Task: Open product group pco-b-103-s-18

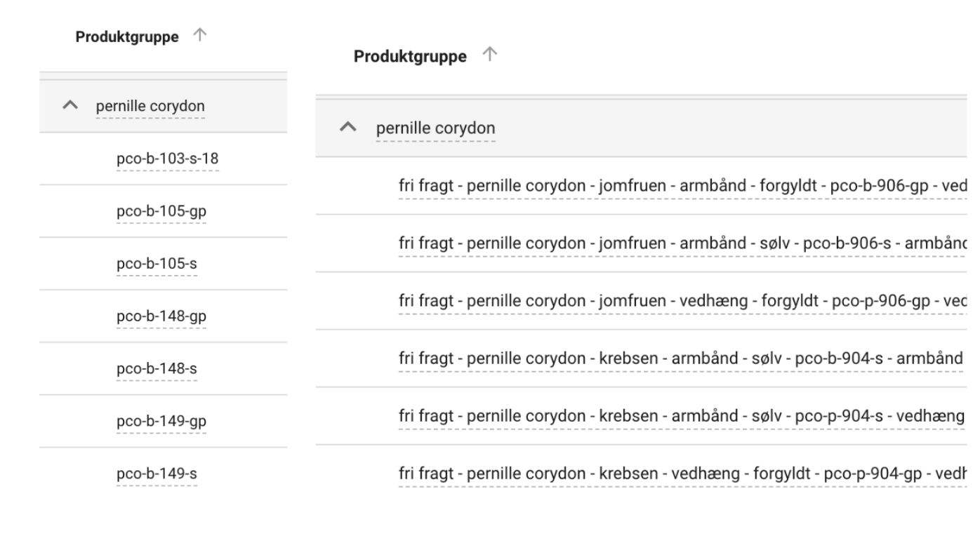Action: click(x=167, y=159)
